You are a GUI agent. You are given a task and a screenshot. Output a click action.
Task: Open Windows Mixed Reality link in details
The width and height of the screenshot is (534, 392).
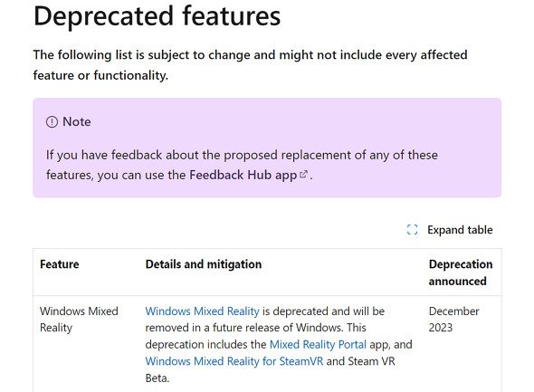(203, 311)
